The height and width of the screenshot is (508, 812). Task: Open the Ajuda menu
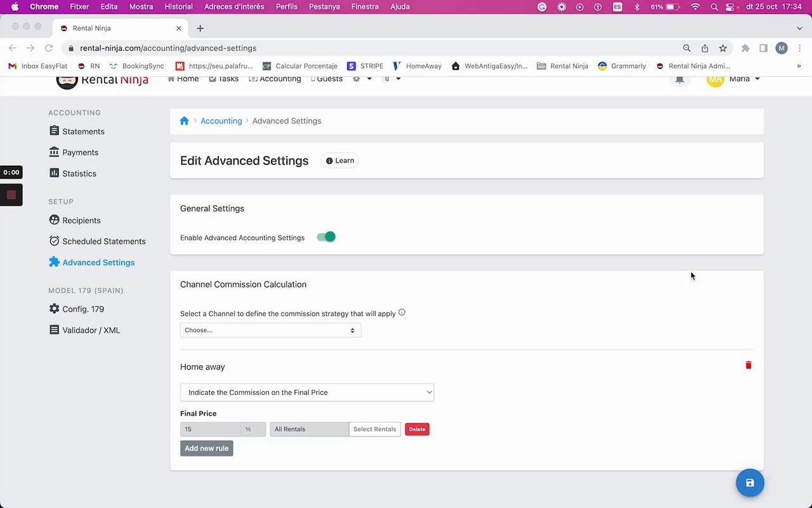[400, 7]
